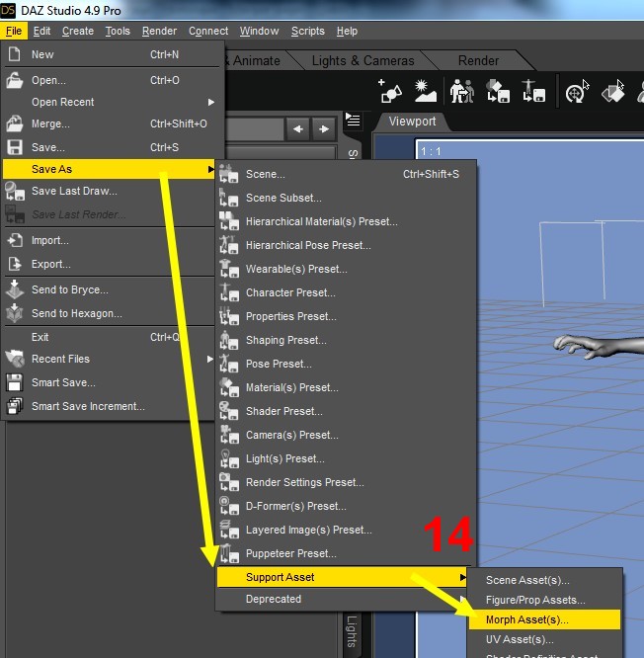This screenshot has height=658, width=644.
Task: Open the Help menu
Action: click(347, 31)
